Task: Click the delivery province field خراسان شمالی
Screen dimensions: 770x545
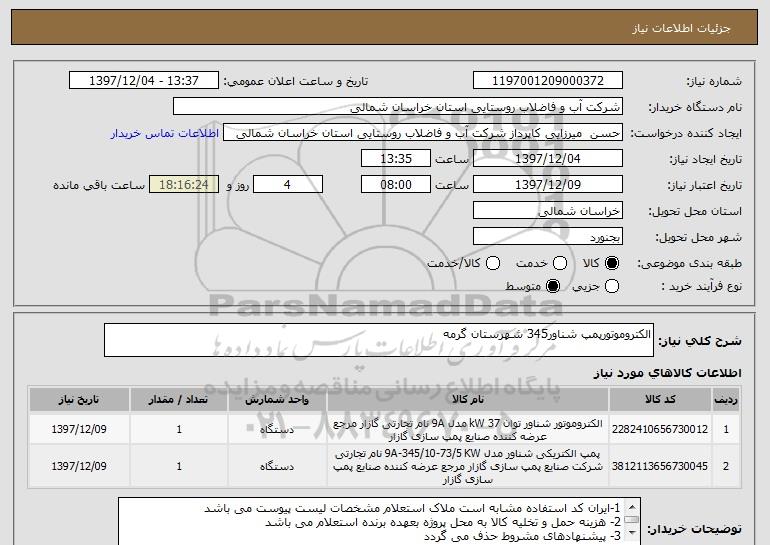Action: 548,211
